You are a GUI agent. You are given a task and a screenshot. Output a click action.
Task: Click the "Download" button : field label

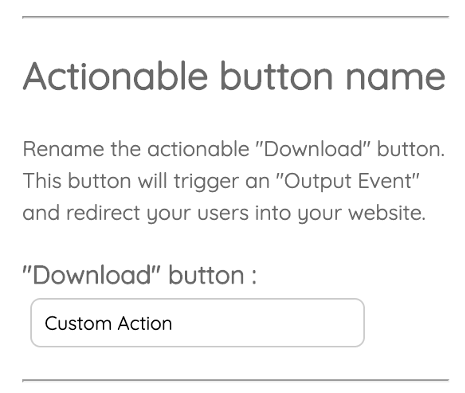[140, 276]
